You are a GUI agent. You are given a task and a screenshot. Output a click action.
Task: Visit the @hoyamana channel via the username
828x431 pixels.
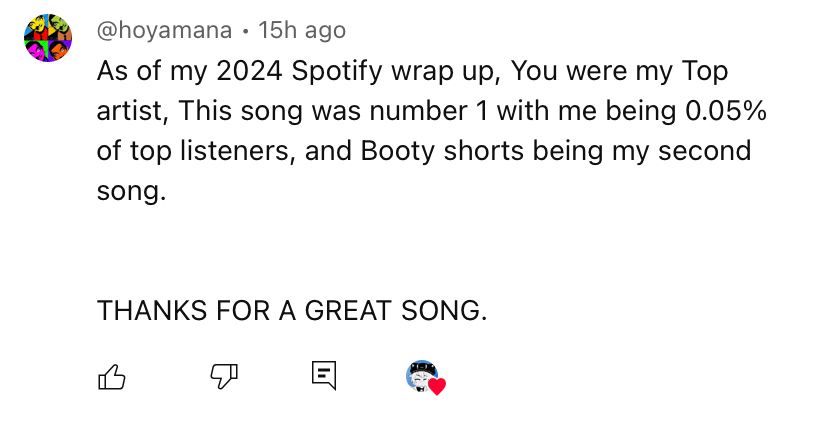pos(164,31)
